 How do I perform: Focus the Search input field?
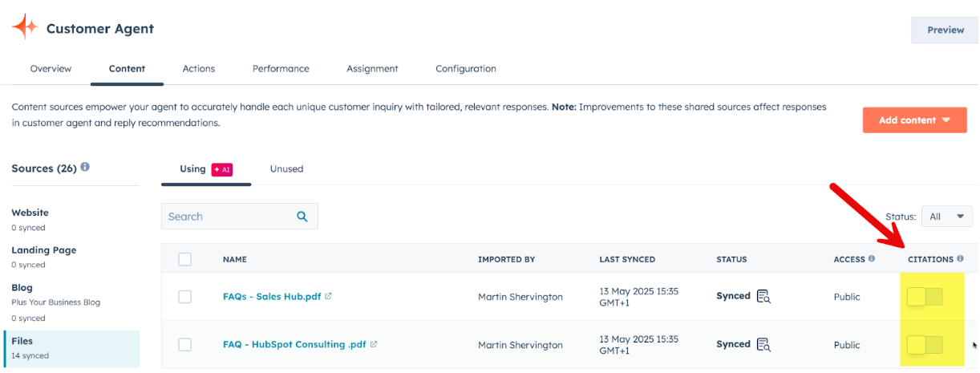239,217
